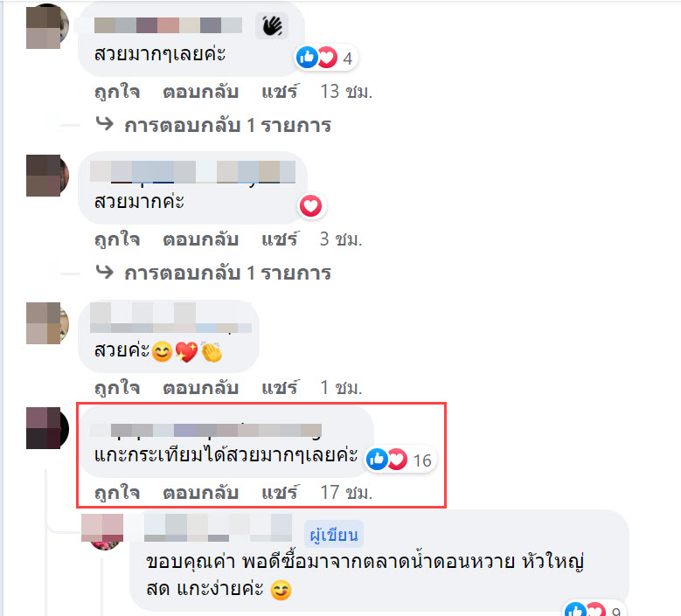Toggle ถูกใจ on the สวยมากค่ะ comment
The width and height of the screenshot is (681, 616).
click(x=117, y=239)
